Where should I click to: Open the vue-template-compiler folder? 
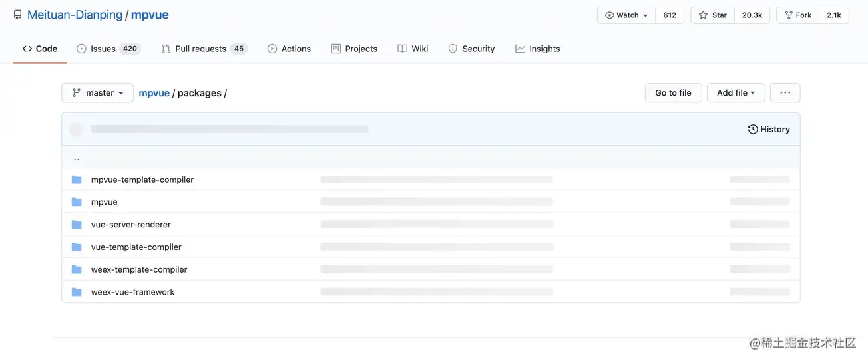tap(136, 247)
